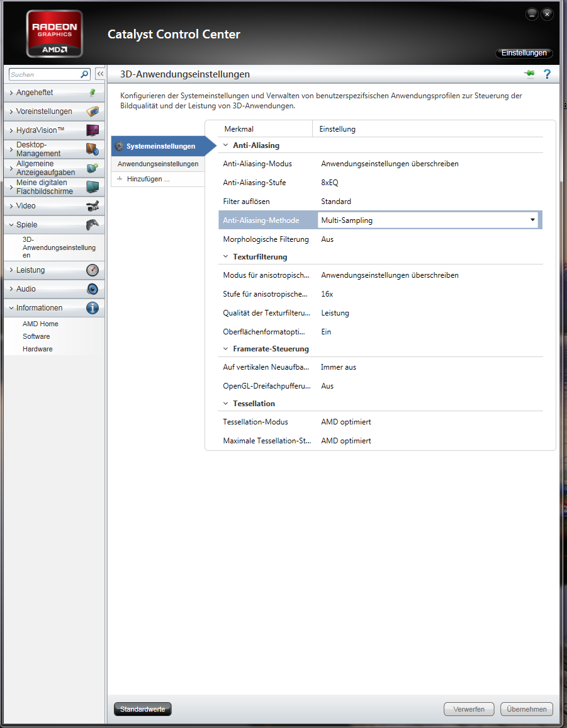The width and height of the screenshot is (567, 728).
Task: Expand the Voreinstellungen section
Action: [x=11, y=112]
